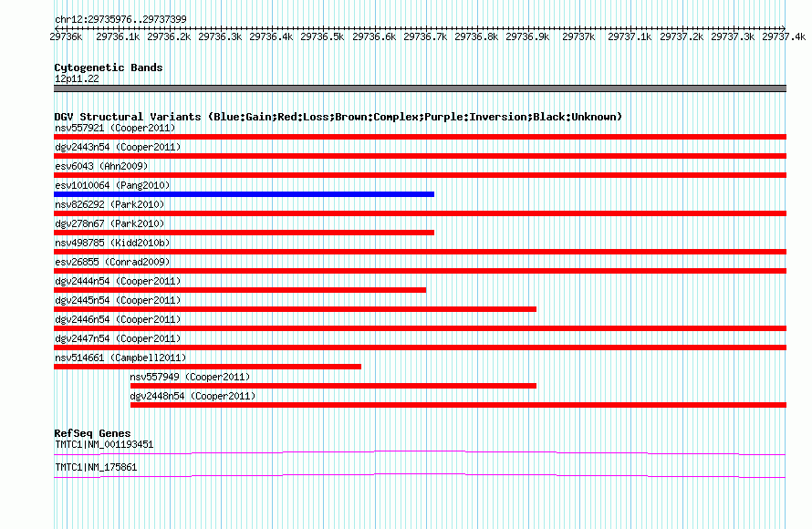Click the 29737.2k ruler tick label
The width and height of the screenshot is (812, 529).
point(682,36)
